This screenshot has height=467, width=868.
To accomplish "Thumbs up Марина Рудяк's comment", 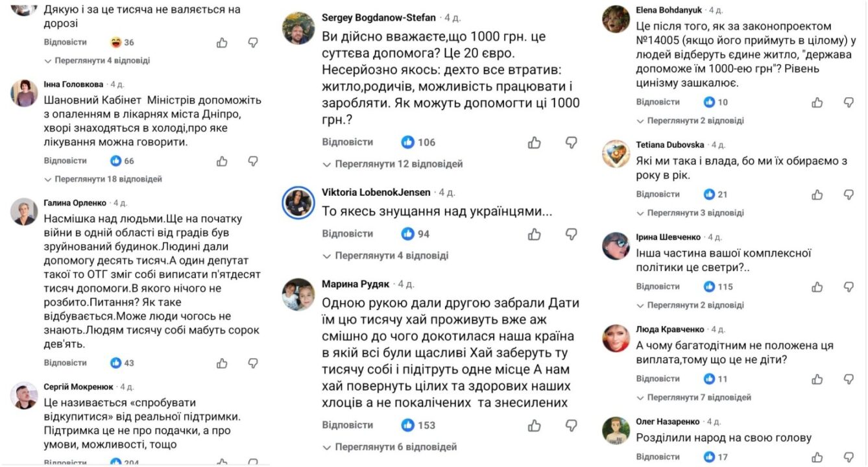I will pyautogui.click(x=534, y=425).
